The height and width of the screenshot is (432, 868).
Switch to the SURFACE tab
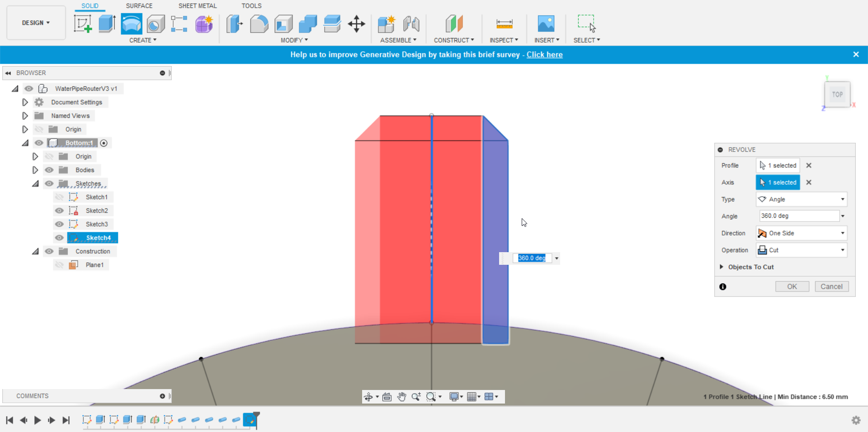coord(139,6)
